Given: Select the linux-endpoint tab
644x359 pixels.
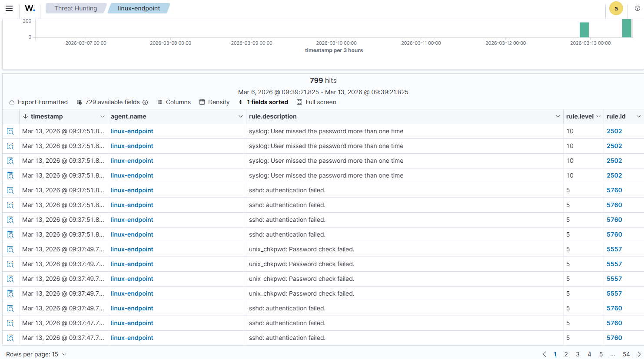Looking at the screenshot, I should tap(138, 8).
